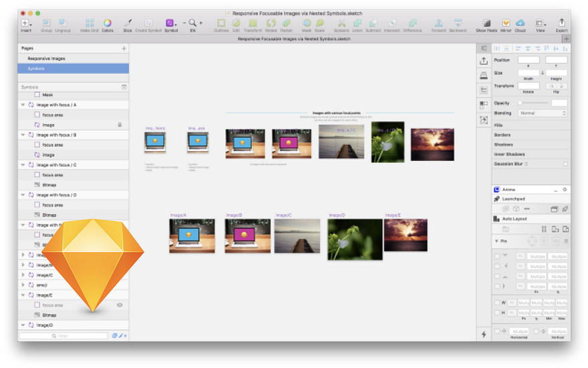Enable the Horizontal center checkbox
The height and width of the screenshot is (368, 588).
pyautogui.click(x=497, y=331)
